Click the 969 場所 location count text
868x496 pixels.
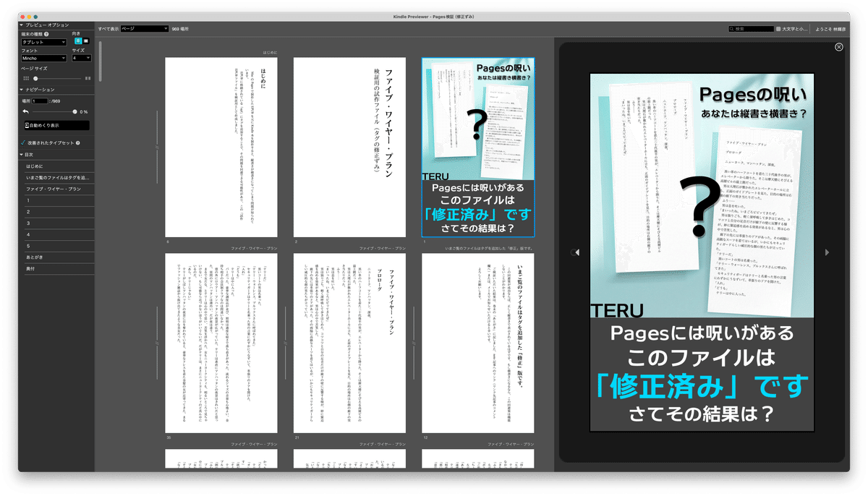pyautogui.click(x=180, y=29)
